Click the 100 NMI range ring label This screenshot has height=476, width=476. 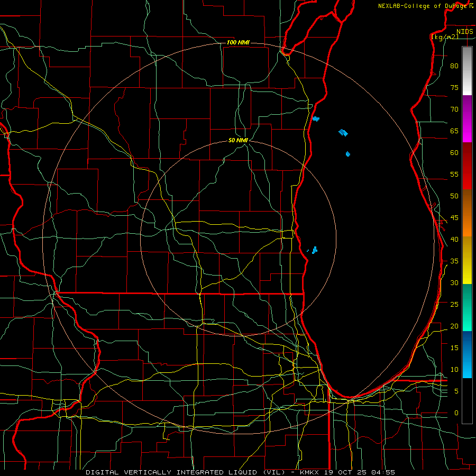click(x=238, y=42)
